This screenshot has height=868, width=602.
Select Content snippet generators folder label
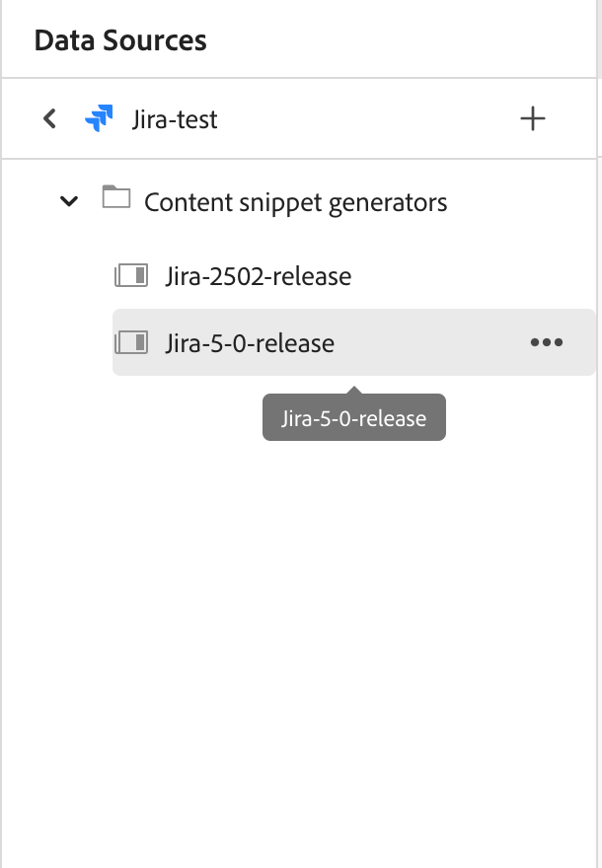(296, 202)
